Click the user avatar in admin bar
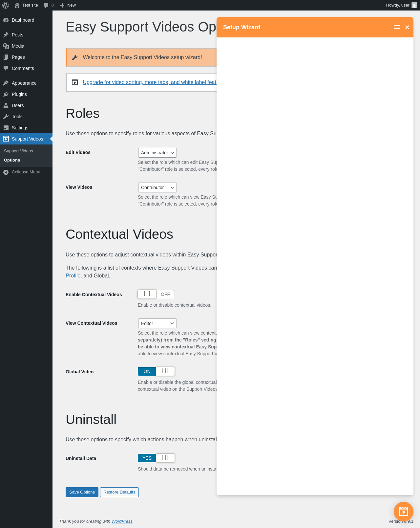Screen dimensions: 420x528 [414, 5]
